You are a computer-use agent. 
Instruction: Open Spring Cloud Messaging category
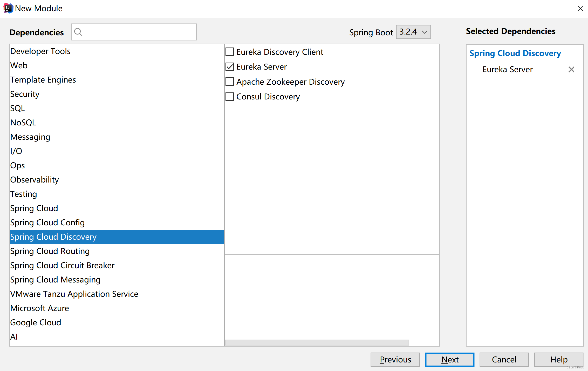(117, 280)
